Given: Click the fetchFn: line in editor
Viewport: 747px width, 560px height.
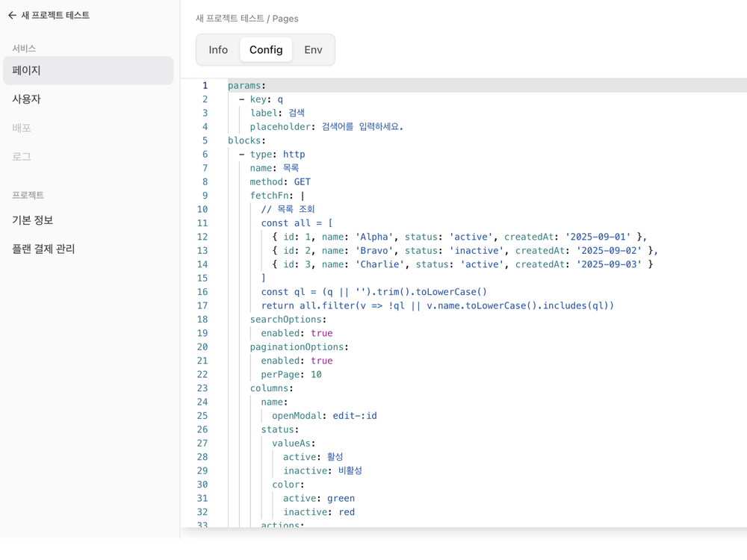Looking at the screenshot, I should (x=273, y=196).
